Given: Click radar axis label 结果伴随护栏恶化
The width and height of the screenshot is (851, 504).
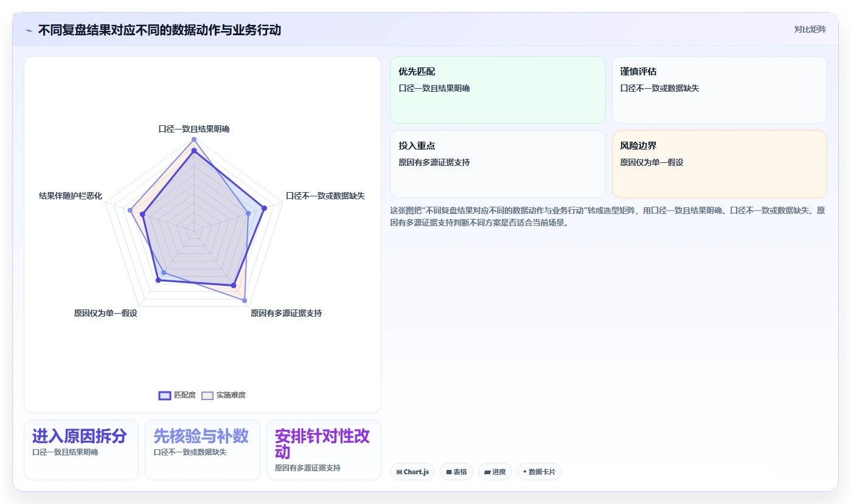Looking at the screenshot, I should 71,196.
